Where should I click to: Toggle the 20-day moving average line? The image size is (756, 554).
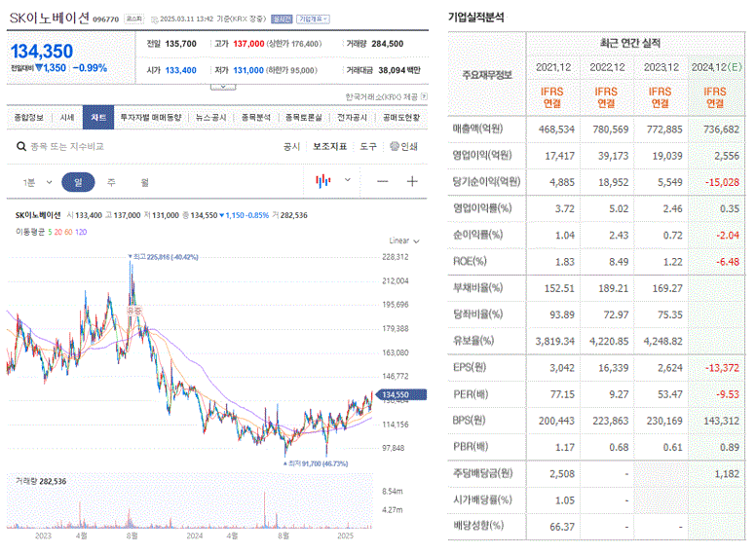click(57, 232)
